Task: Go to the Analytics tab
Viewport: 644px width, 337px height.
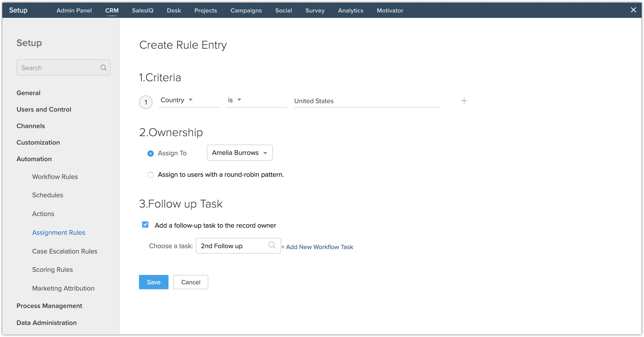Action: 351,10
